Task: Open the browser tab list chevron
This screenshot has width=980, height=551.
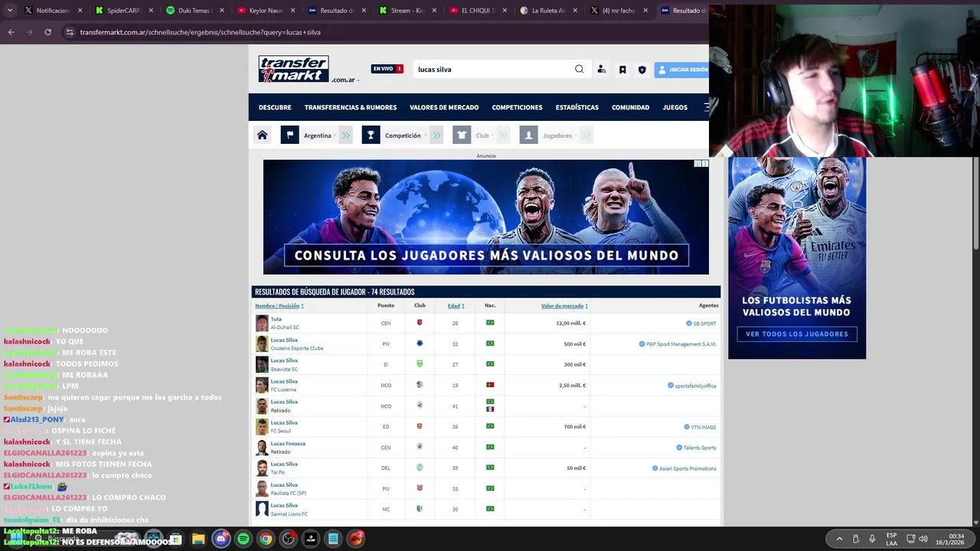Action: (x=9, y=11)
